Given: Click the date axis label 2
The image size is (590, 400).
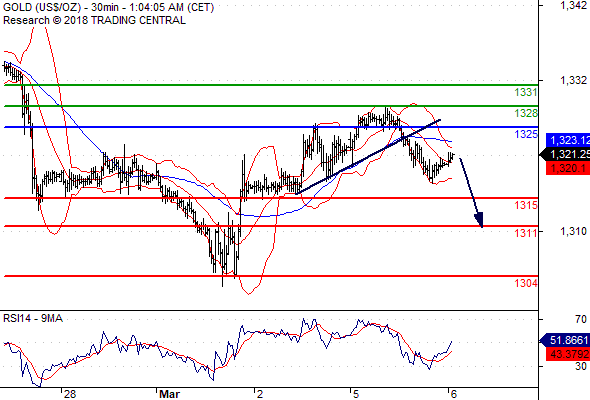Looking at the screenshot, I should tap(260, 394).
